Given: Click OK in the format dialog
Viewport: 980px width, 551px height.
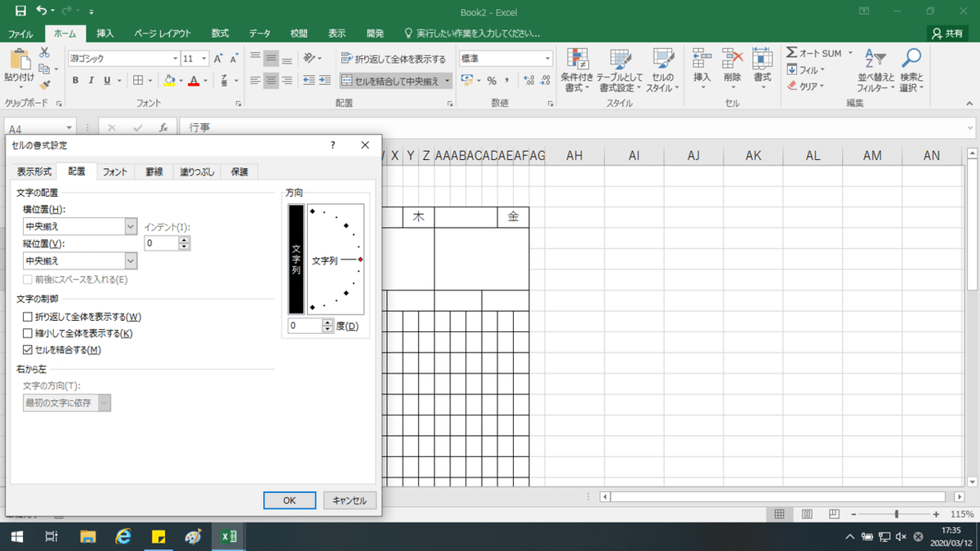Looking at the screenshot, I should pos(289,500).
